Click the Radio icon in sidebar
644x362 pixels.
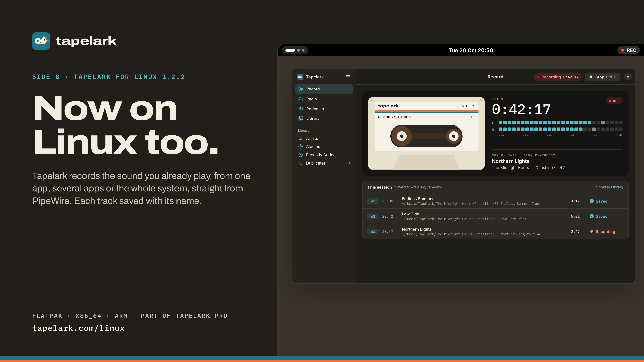coord(301,99)
